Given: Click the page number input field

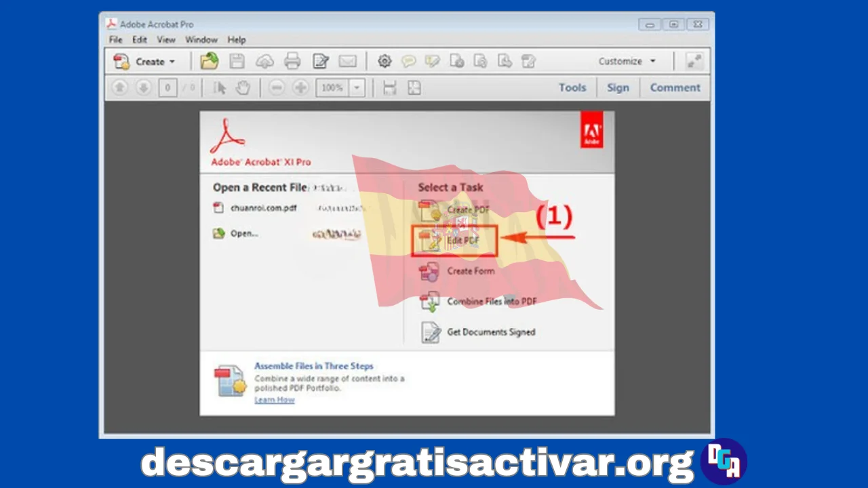Looking at the screenshot, I should click(x=167, y=88).
